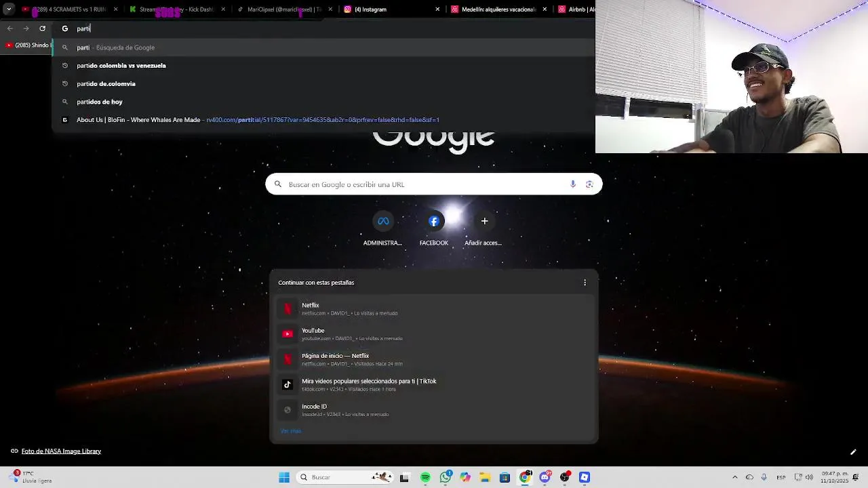Open the TikTok videos populares entry
Viewport: 868px width, 488px height.
tap(434, 384)
